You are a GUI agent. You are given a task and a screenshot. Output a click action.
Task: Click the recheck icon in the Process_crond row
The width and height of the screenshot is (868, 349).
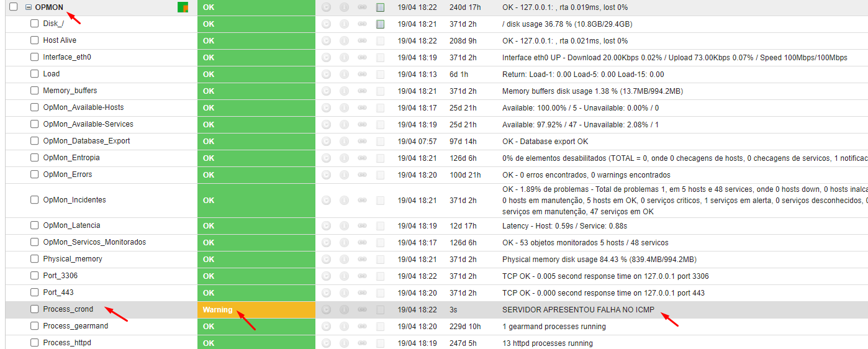tap(327, 309)
